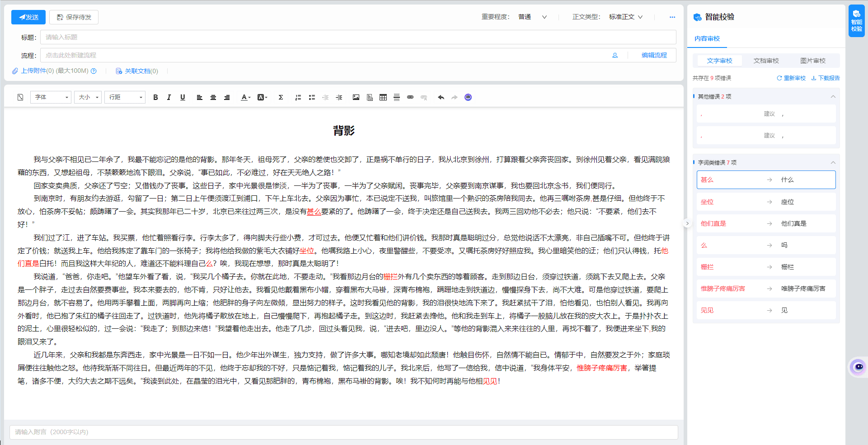Open the 字体 font dropdown
Screen dimensions: 868x445
(x=51, y=97)
